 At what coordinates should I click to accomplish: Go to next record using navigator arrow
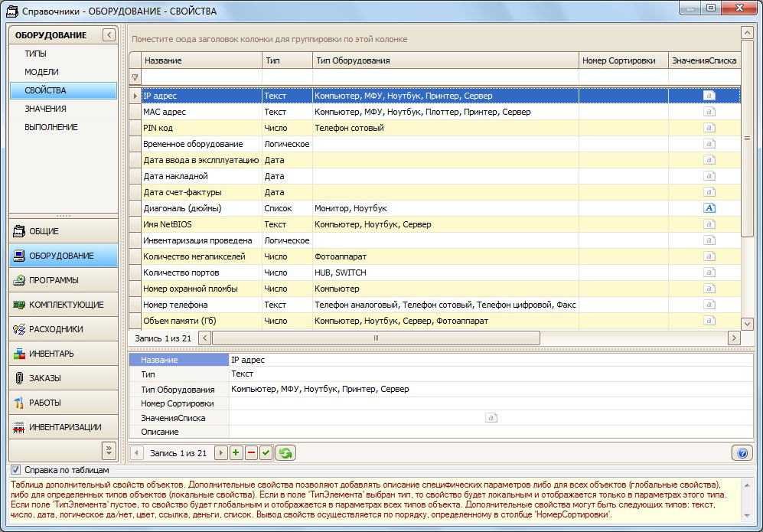coord(221,453)
